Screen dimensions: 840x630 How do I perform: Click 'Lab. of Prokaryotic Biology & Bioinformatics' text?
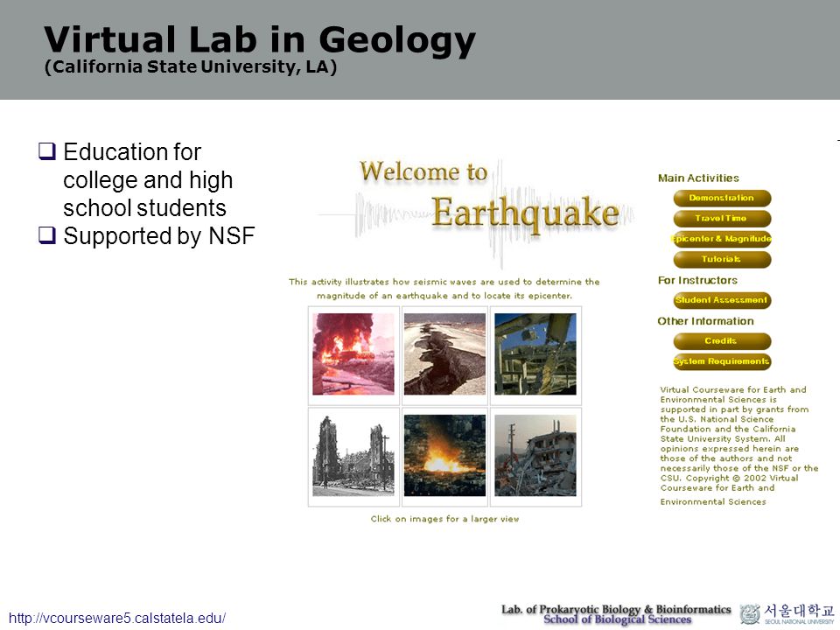pyautogui.click(x=616, y=609)
